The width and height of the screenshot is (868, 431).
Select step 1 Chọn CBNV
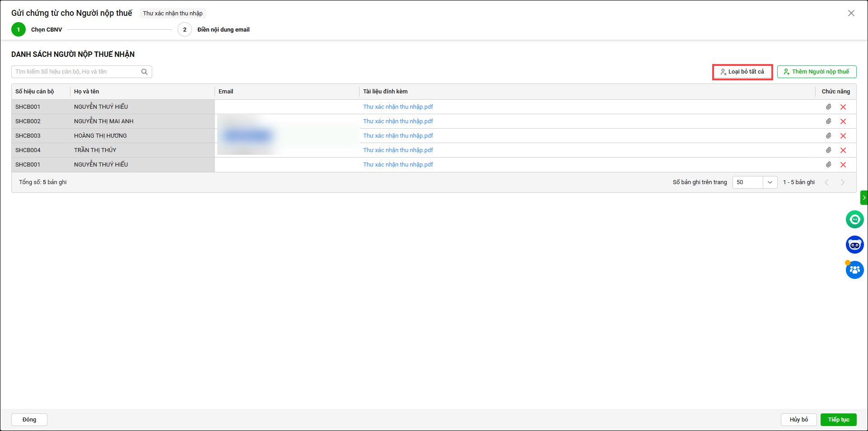tap(19, 30)
